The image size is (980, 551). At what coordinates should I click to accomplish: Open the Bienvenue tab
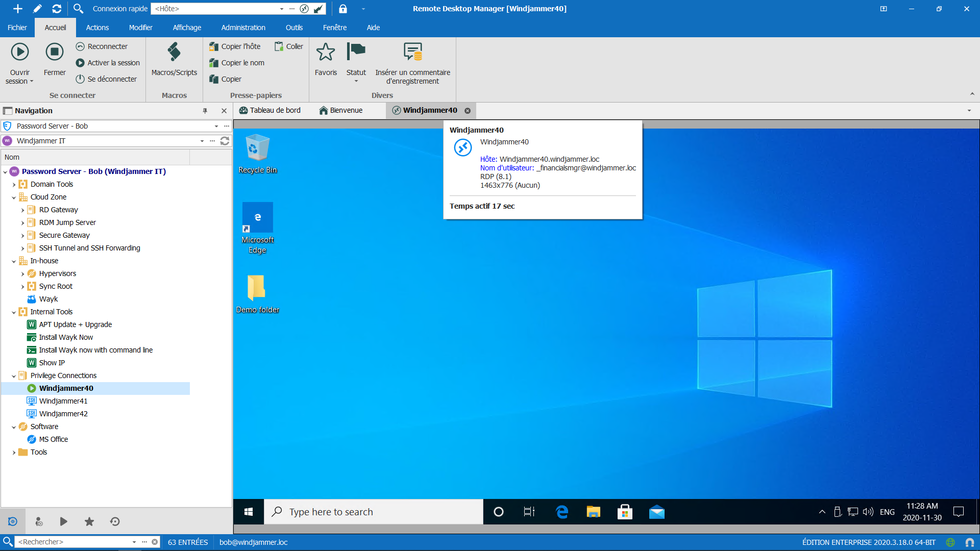(341, 110)
